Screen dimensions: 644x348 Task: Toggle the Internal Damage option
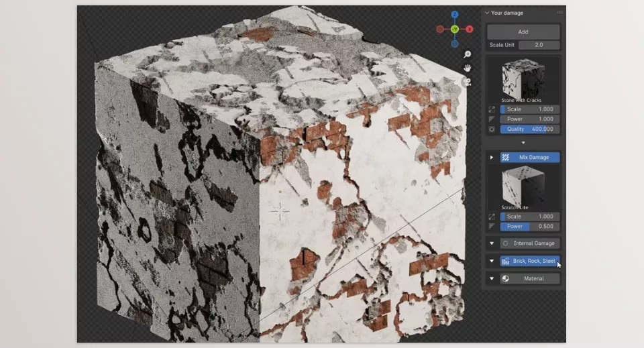tap(529, 243)
